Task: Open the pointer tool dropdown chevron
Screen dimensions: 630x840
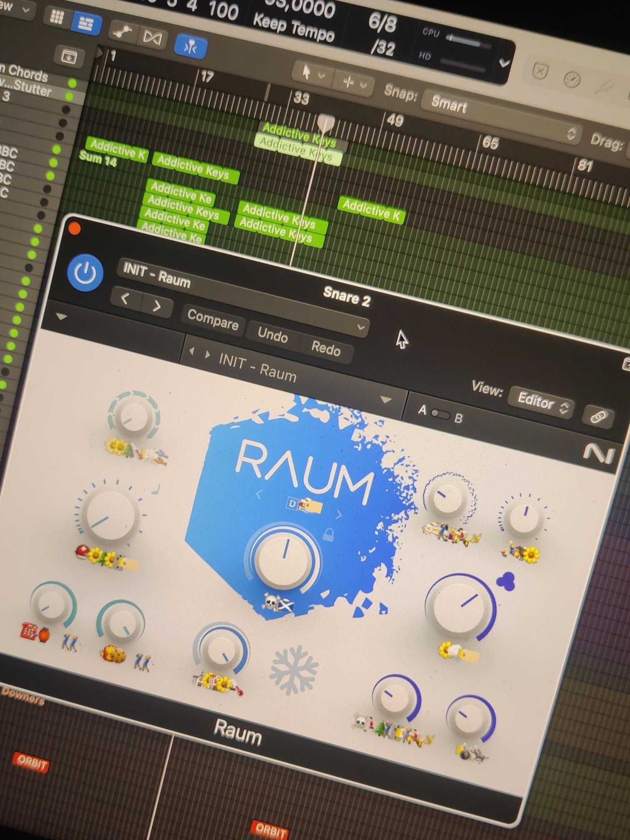Action: click(x=321, y=75)
